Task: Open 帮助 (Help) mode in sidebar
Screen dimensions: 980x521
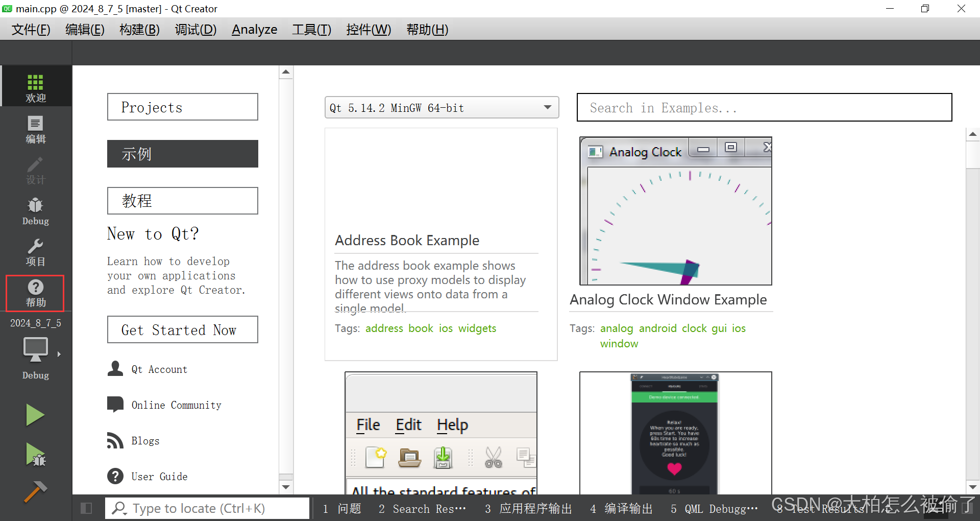Action: 36,293
